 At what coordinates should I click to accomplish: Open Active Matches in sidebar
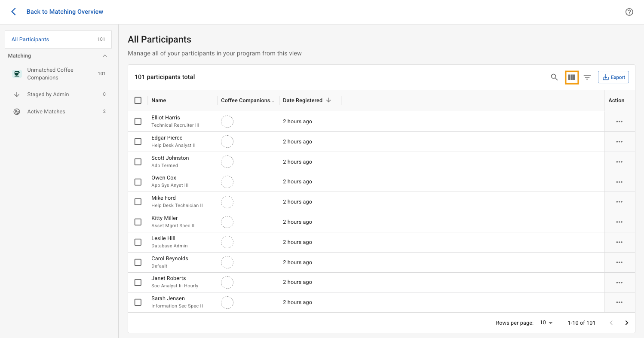(x=46, y=112)
